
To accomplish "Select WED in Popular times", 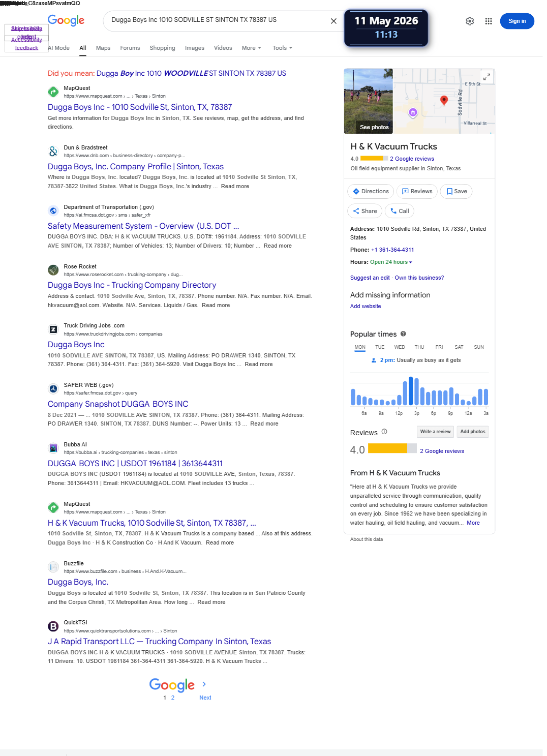I will 400,347.
